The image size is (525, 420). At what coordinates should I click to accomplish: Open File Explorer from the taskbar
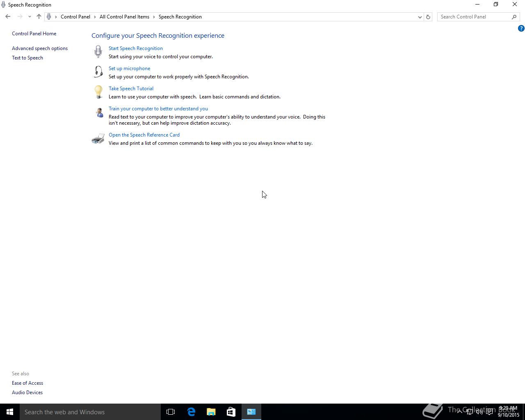(211, 412)
